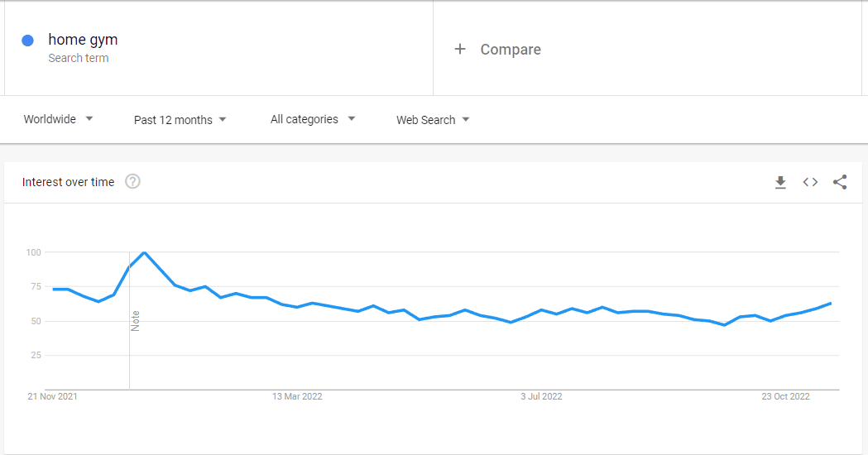Click the 23 Oct 2022 axis label
The height and width of the screenshot is (455, 868).
(x=785, y=396)
